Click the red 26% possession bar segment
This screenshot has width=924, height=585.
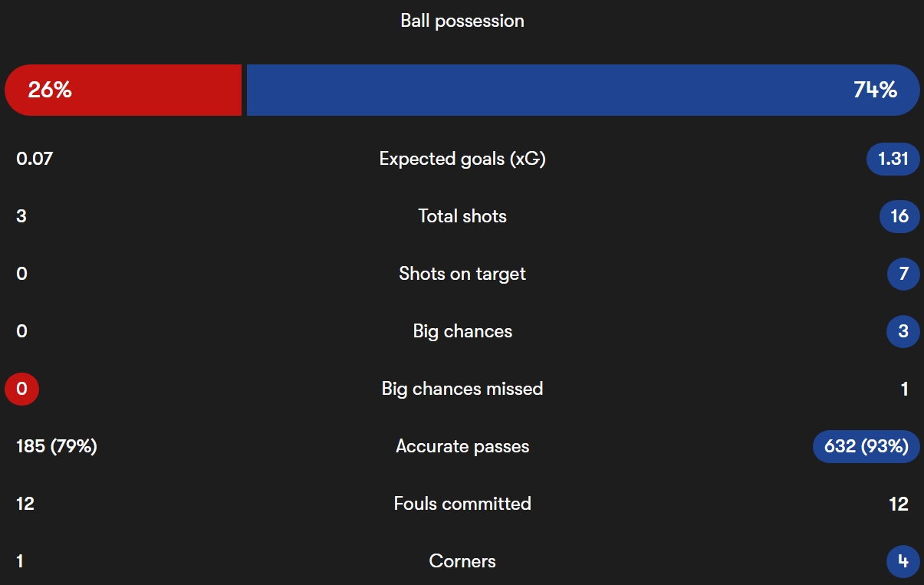pos(123,90)
